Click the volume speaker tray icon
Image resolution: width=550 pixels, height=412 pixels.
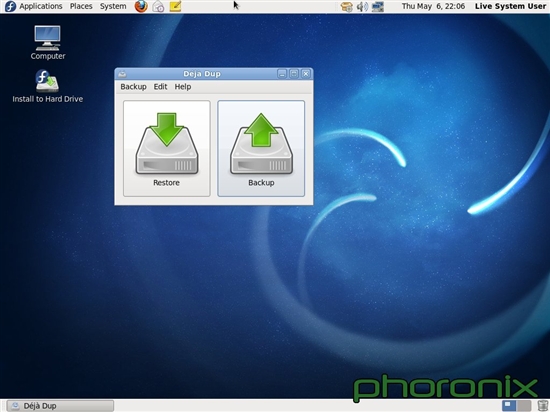[362, 7]
